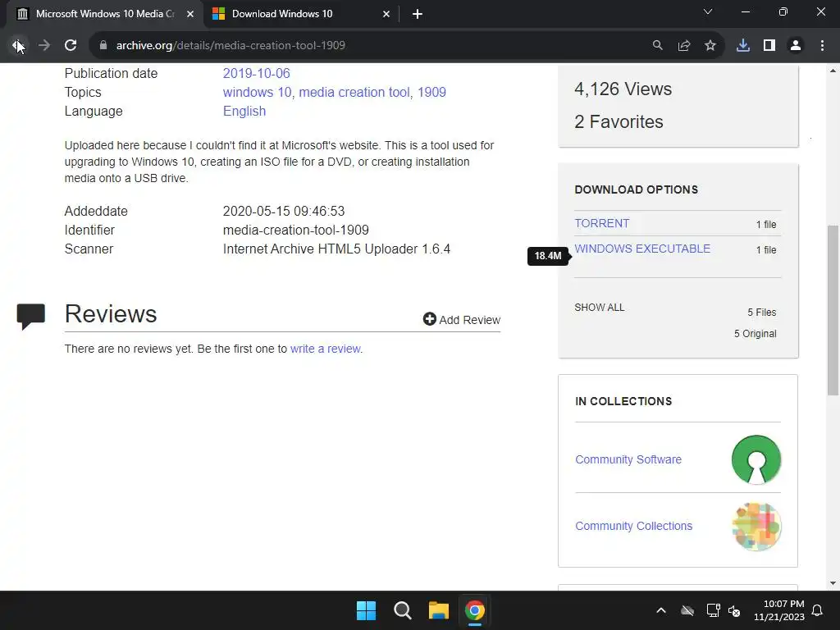Image resolution: width=840 pixels, height=630 pixels.
Task: Open Windows Start menu
Action: (367, 610)
